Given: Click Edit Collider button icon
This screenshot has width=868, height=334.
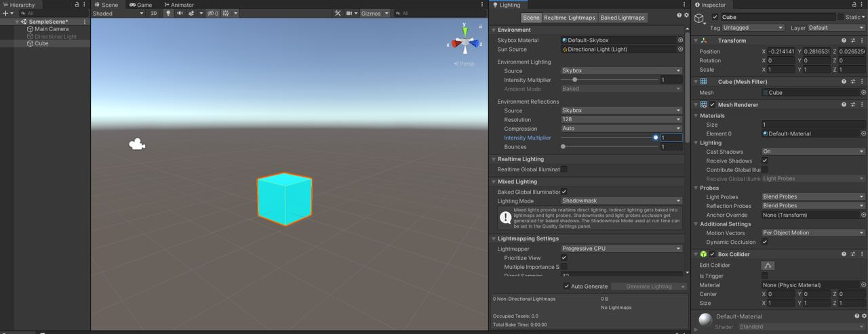Looking at the screenshot, I should click(x=768, y=266).
